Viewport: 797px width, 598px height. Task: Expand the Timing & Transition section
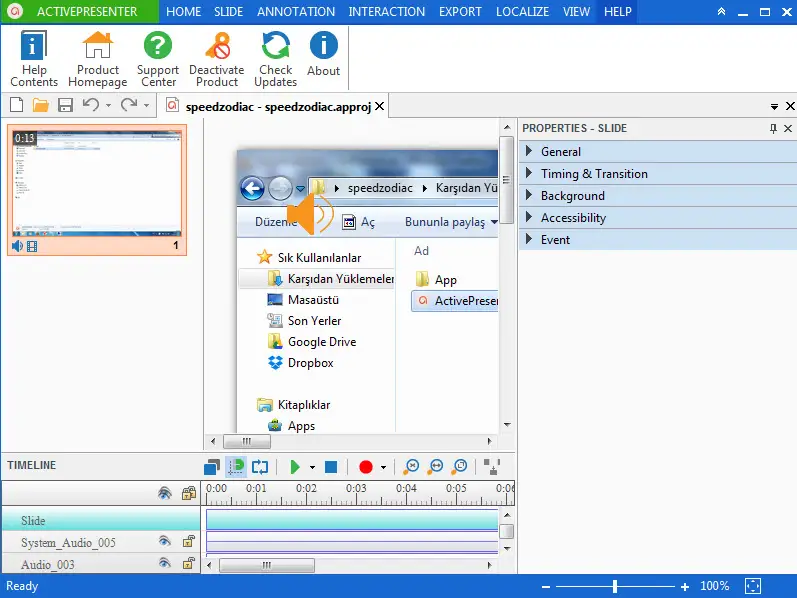click(658, 173)
